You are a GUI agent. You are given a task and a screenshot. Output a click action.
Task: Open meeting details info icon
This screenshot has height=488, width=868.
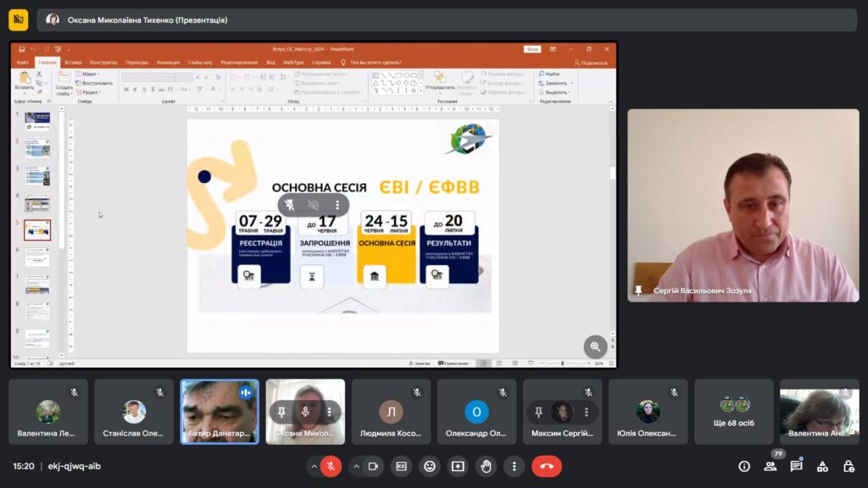(744, 466)
